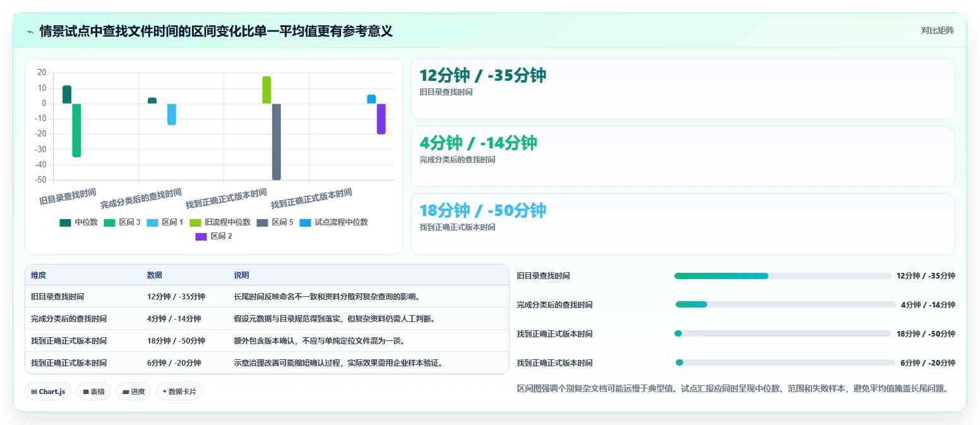Click the 数据 column header

tap(155, 275)
